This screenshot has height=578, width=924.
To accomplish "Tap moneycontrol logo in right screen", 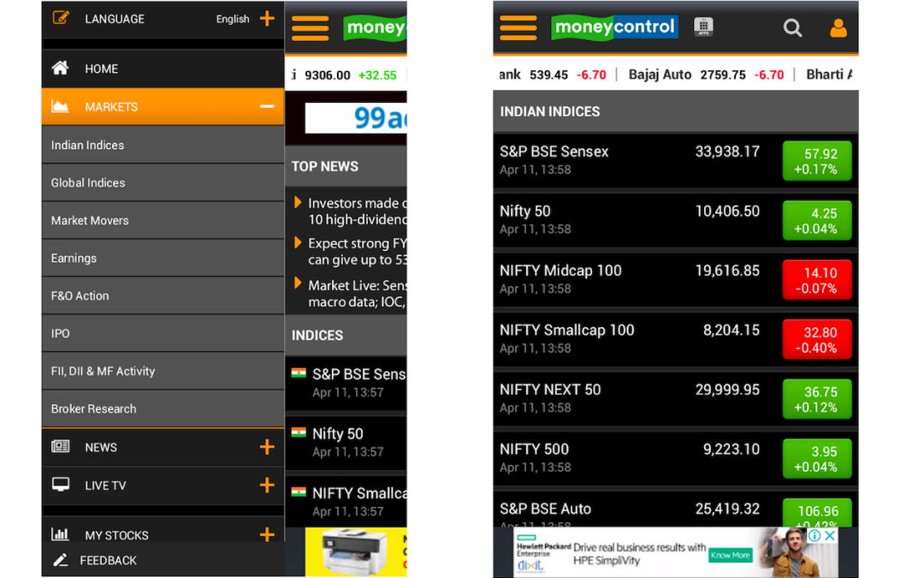I will coord(614,27).
